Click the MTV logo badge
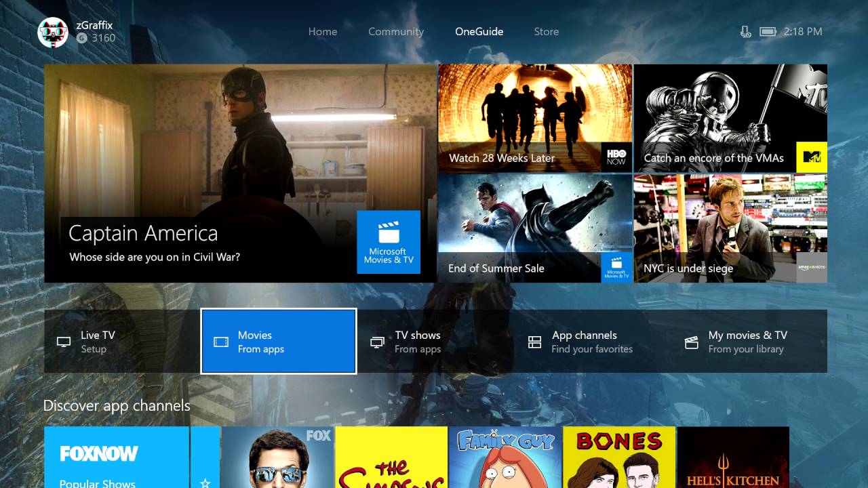This screenshot has width=868, height=488. pos(812,157)
